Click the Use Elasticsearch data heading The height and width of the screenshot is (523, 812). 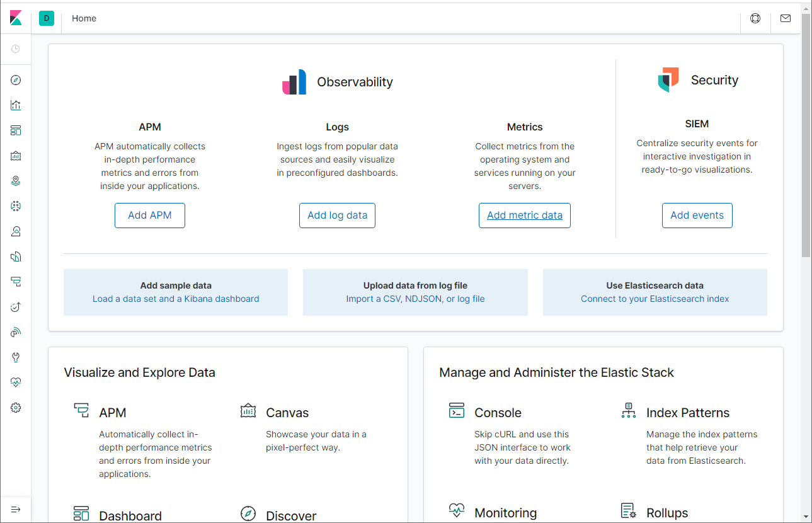(x=655, y=285)
